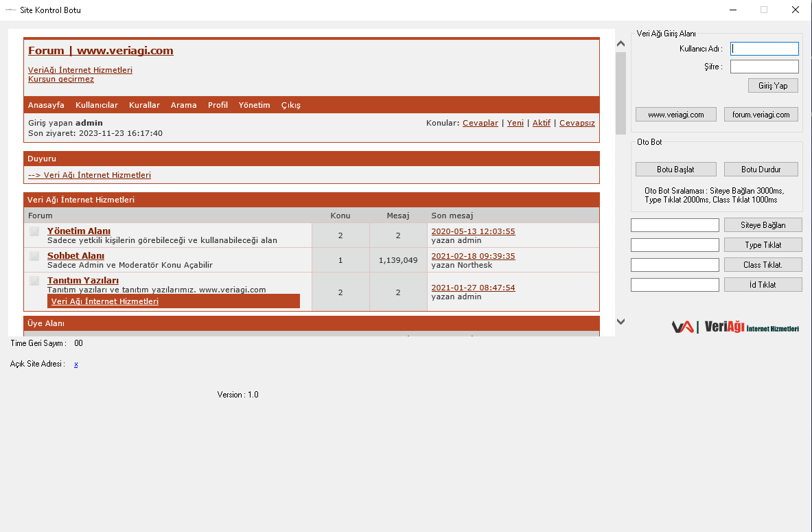
Task: Open the Kullanıcılar menu item
Action: pyautogui.click(x=97, y=105)
